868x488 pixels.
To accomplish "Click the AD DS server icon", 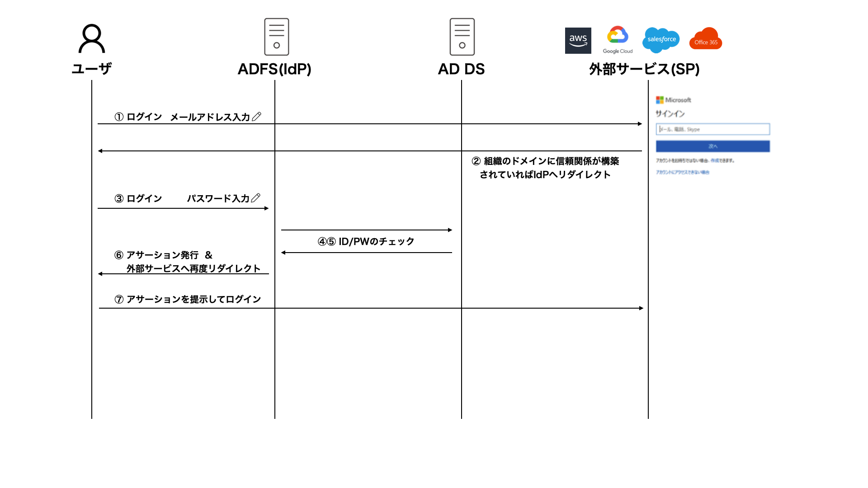I will 462,37.
